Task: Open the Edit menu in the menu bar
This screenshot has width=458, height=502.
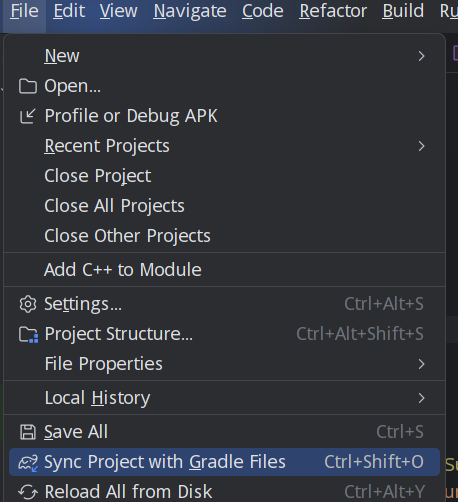Action: coord(69,11)
